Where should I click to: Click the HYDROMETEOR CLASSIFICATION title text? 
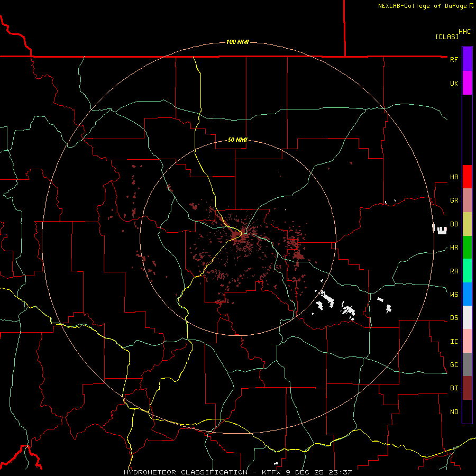click(x=186, y=472)
